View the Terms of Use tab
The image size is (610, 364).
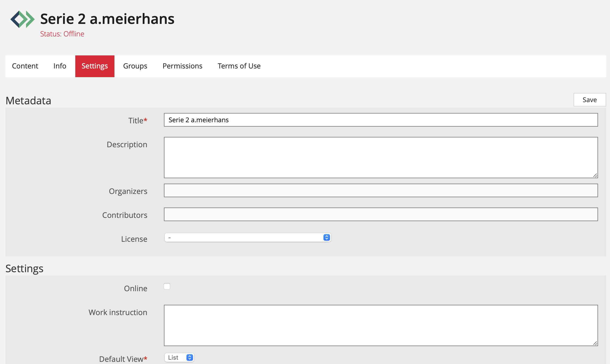[x=239, y=66]
